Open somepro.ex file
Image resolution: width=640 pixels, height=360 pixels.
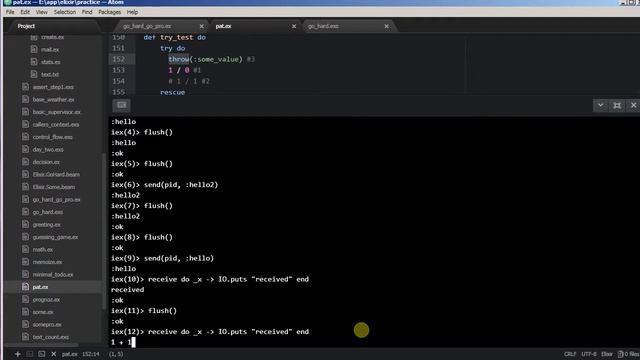tap(47, 324)
